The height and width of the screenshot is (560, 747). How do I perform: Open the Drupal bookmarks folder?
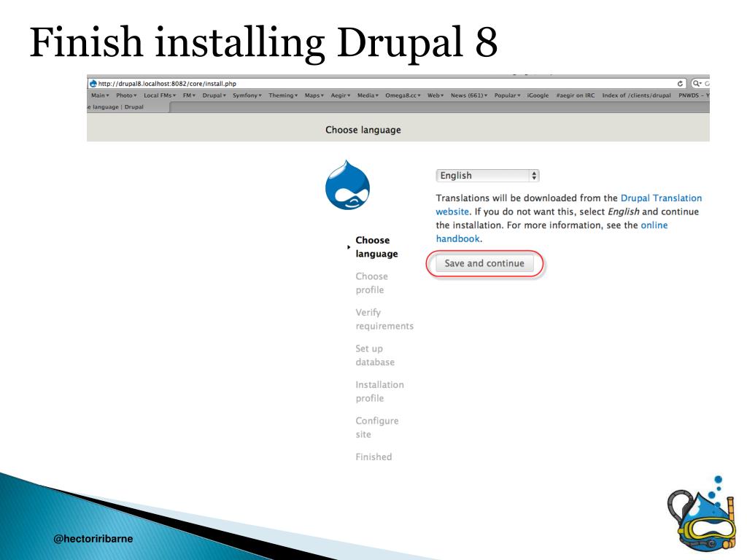214,96
